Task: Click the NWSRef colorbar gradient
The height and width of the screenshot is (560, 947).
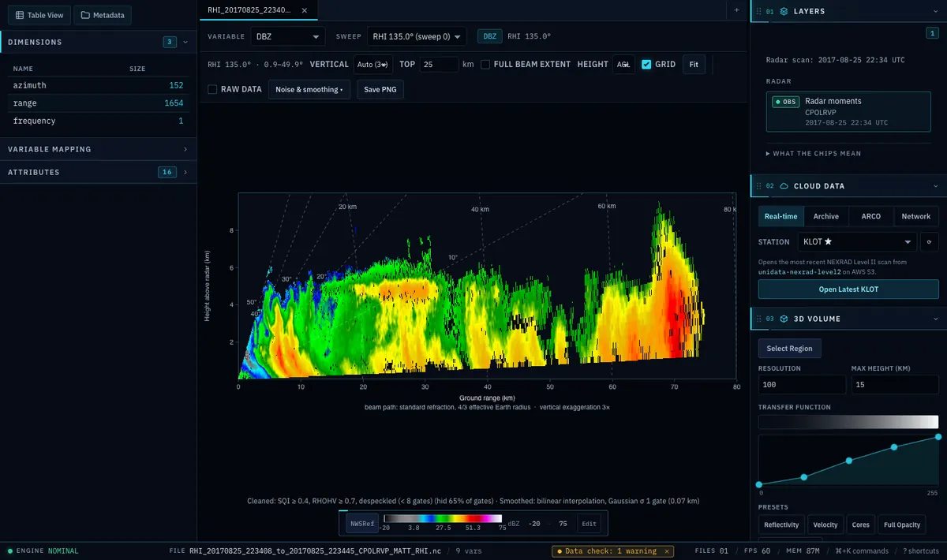Action: [x=443, y=518]
